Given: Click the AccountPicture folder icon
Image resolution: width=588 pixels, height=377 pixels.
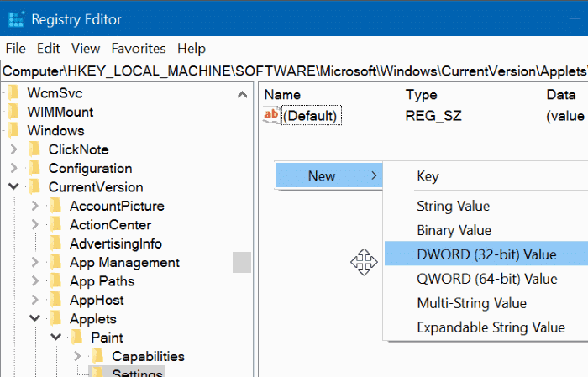Looking at the screenshot, I should 55,206.
